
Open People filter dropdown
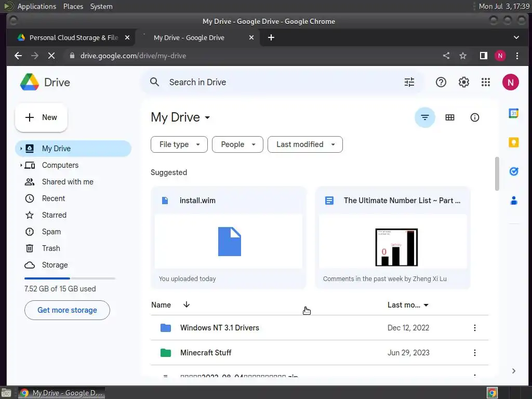coord(237,144)
